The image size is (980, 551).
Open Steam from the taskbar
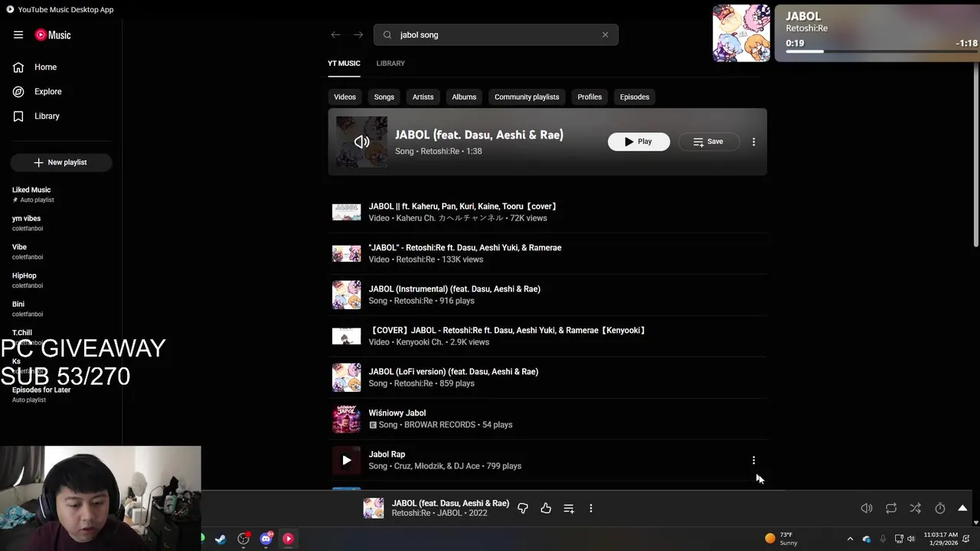[x=220, y=539]
